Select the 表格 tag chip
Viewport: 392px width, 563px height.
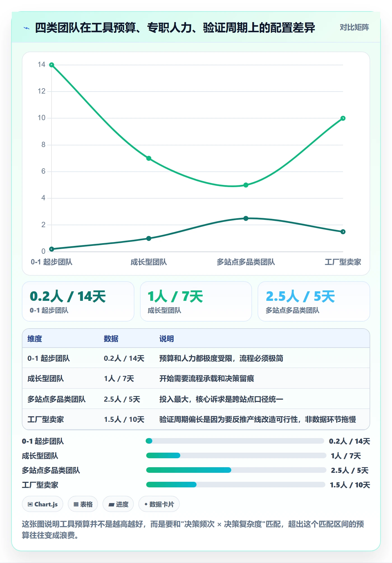[x=83, y=504]
